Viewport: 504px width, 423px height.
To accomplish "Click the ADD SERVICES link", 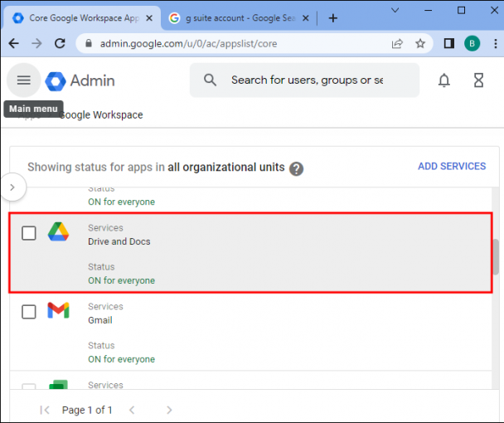I will pos(452,166).
